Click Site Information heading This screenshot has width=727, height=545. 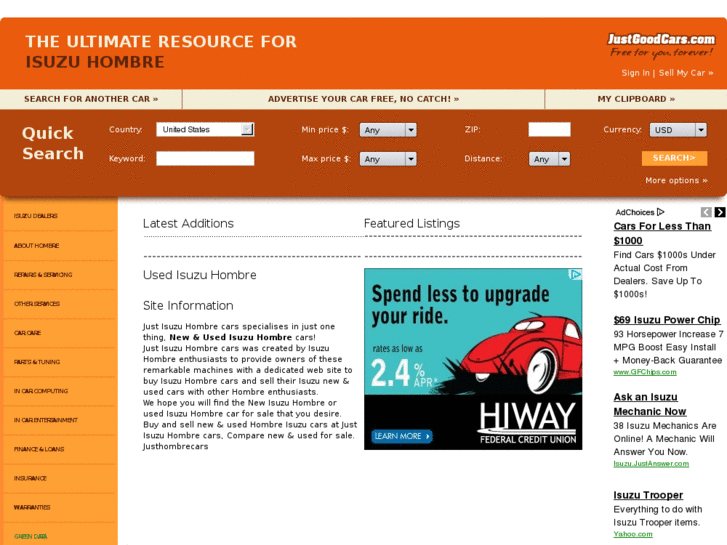188,306
